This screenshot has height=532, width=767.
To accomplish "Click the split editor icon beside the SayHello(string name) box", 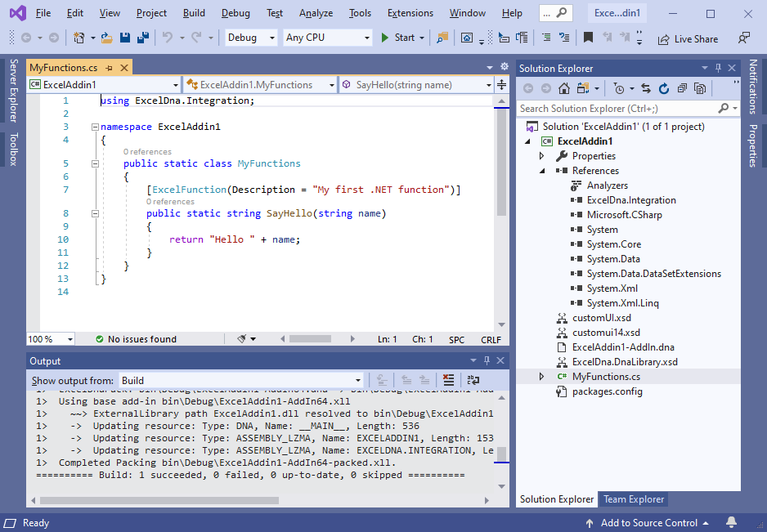I will [x=502, y=85].
